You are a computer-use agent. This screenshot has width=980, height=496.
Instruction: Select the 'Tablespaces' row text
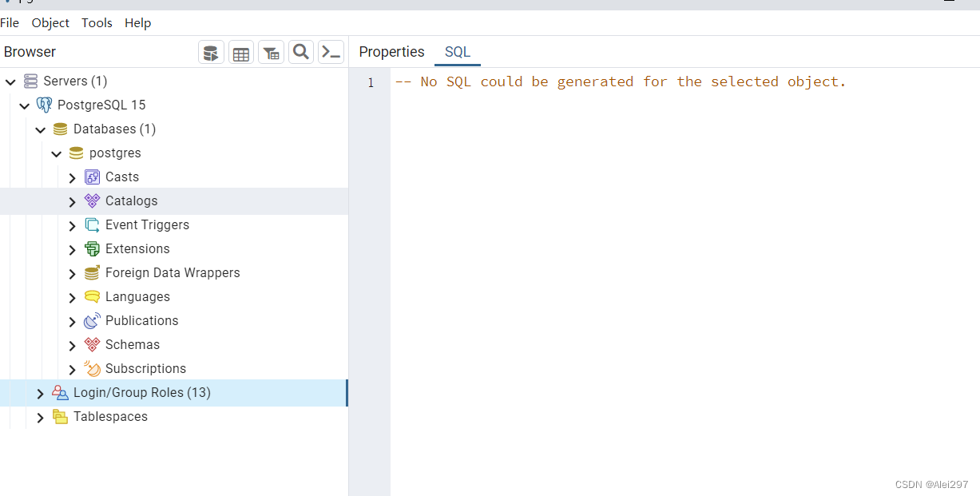pos(110,417)
